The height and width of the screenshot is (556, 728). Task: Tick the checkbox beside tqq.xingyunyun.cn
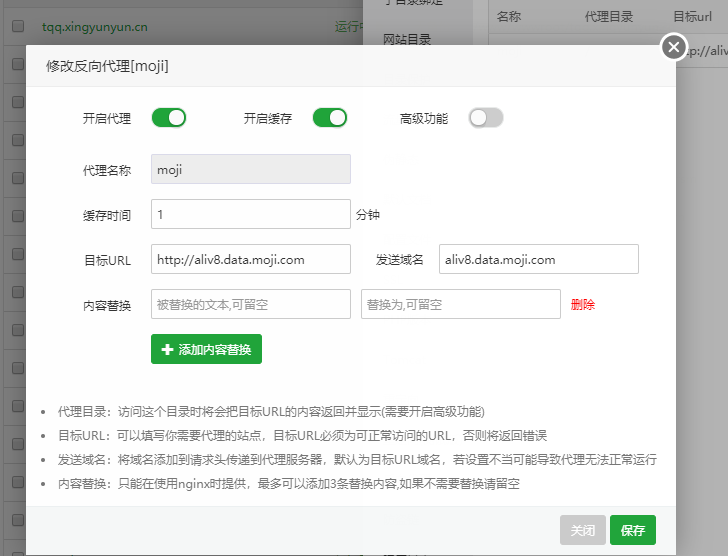click(x=18, y=27)
